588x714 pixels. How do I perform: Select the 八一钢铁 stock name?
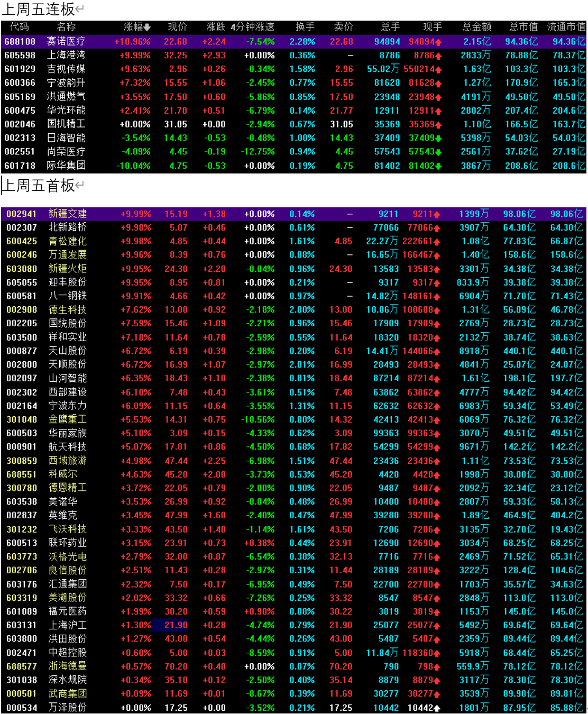[68, 296]
